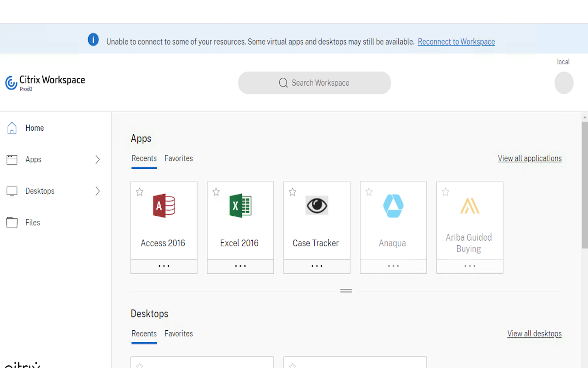Switch to the Favorites tab under Apps
This screenshot has width=588, height=368.
tap(179, 158)
